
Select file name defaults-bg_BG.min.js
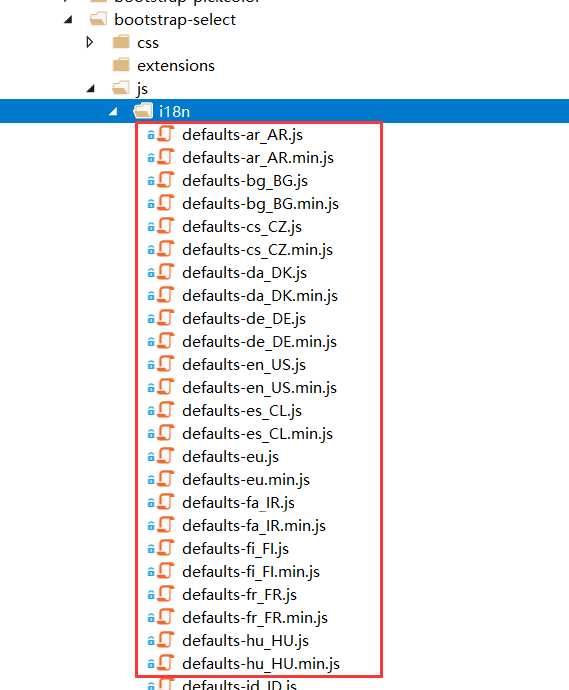pos(261,204)
